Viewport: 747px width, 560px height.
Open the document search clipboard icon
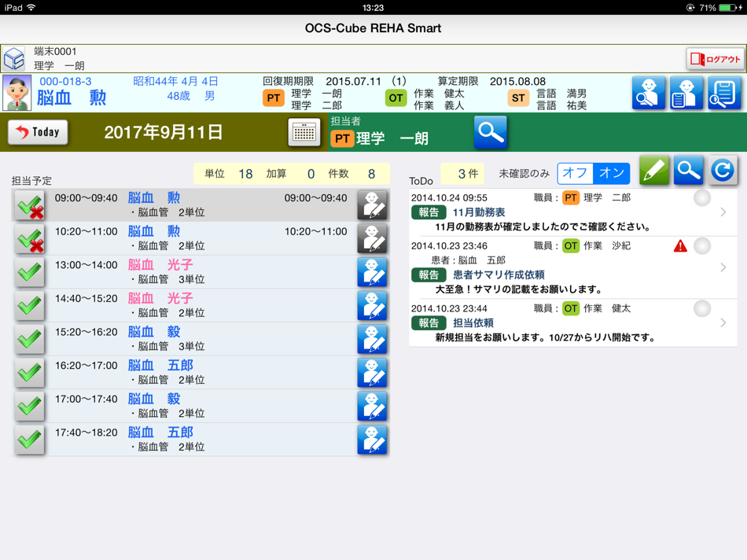click(x=723, y=94)
